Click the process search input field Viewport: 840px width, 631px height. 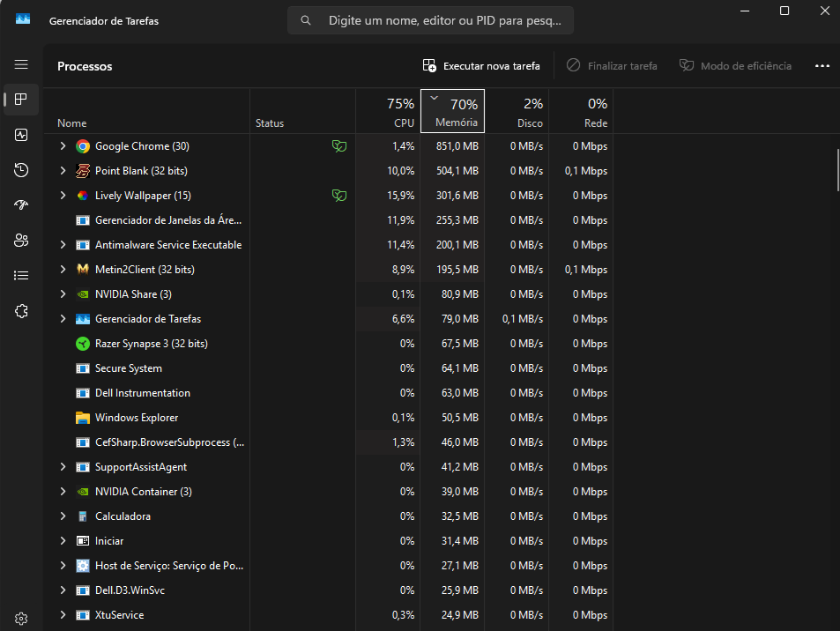point(431,20)
